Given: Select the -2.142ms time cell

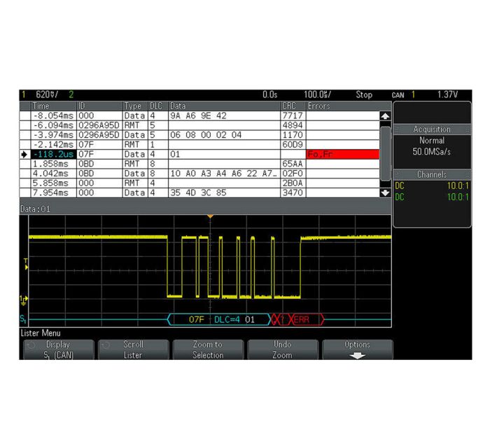Looking at the screenshot, I should (x=53, y=145).
